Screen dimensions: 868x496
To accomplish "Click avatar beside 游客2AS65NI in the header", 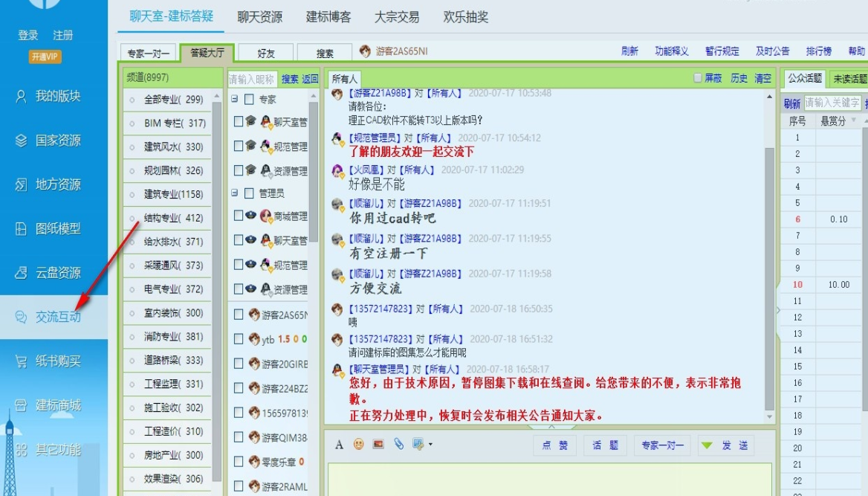I will click(365, 51).
